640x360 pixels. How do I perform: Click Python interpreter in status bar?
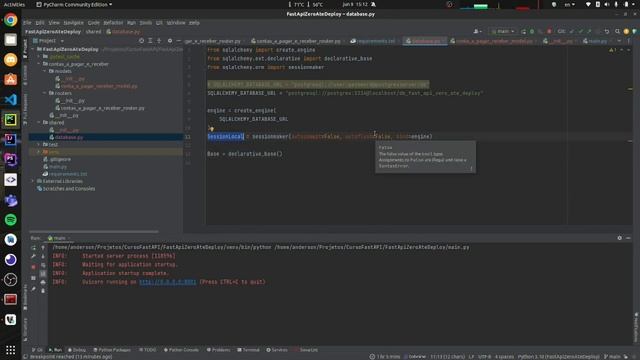(x=558, y=357)
